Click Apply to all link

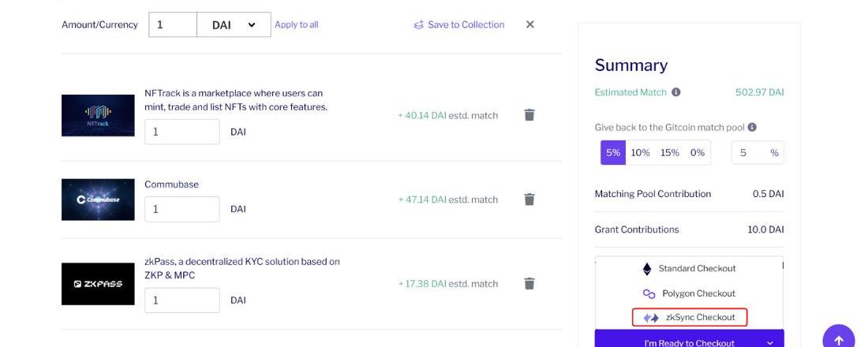click(297, 24)
